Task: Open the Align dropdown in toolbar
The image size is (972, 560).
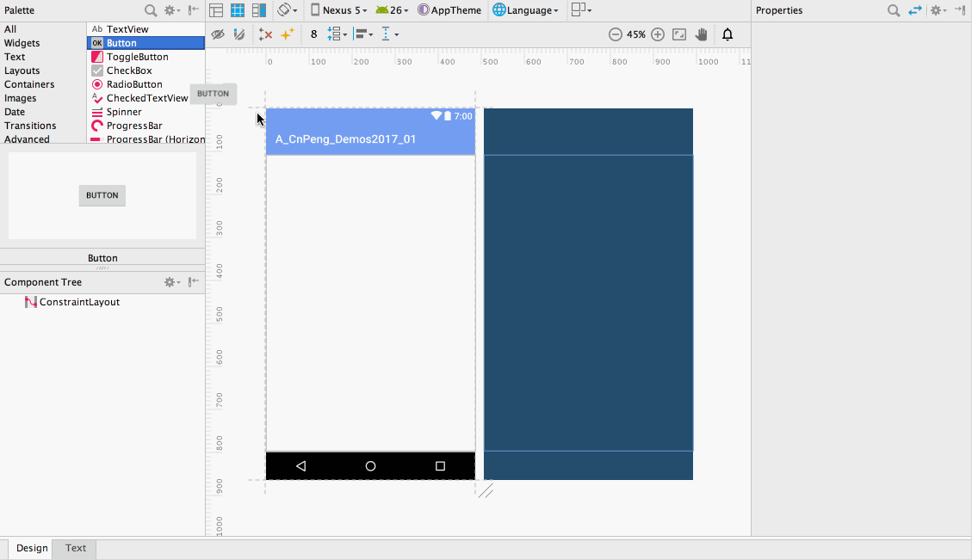Action: coord(363,34)
